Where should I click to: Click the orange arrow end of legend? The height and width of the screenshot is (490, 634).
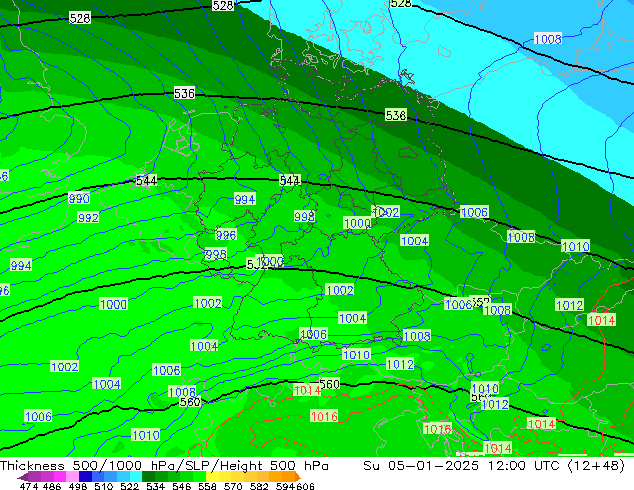click(x=298, y=476)
